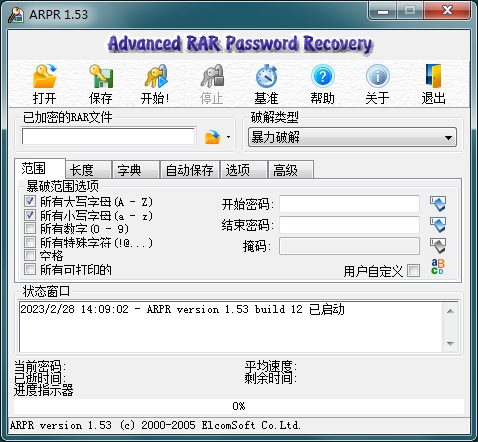This screenshot has height=442, width=478.
Task: Click the ABCD custom charset icon
Action: click(438, 267)
